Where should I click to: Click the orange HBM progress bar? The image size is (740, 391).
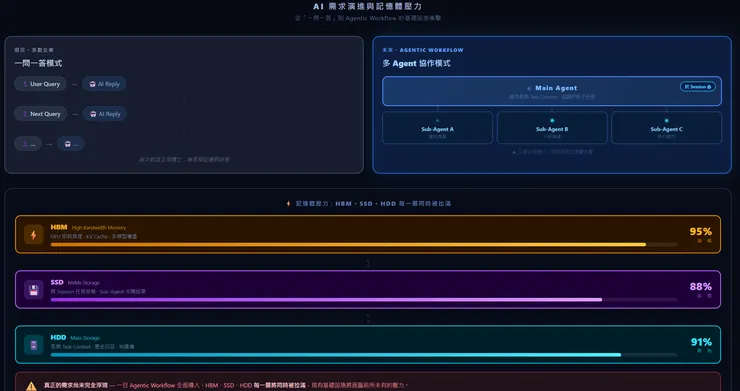click(x=364, y=245)
